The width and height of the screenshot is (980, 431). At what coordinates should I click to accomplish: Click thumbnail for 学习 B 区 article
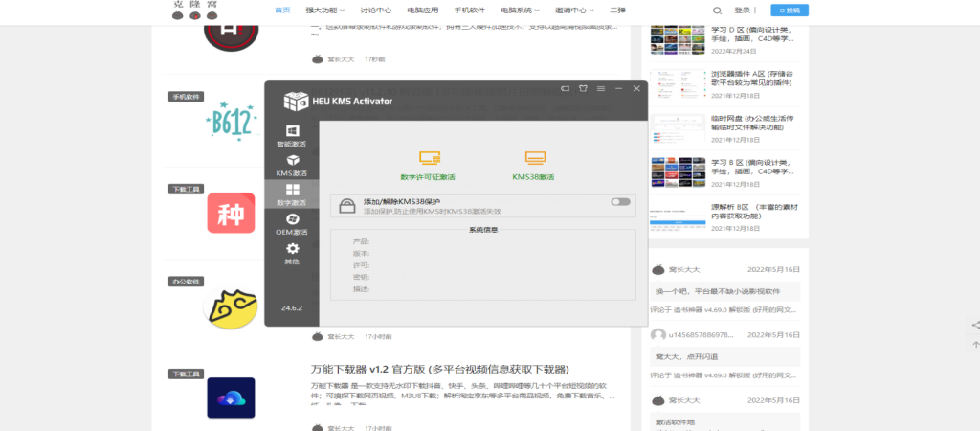[x=678, y=172]
